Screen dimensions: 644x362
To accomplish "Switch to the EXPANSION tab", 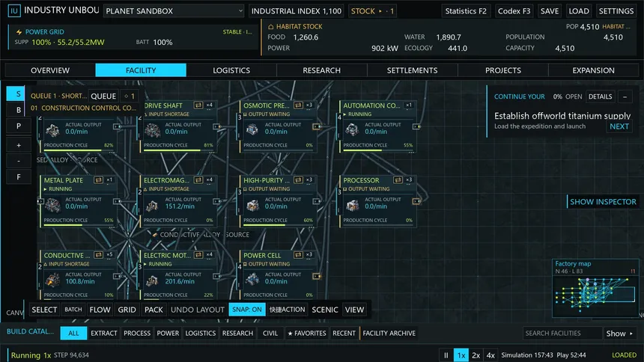I will click(594, 70).
